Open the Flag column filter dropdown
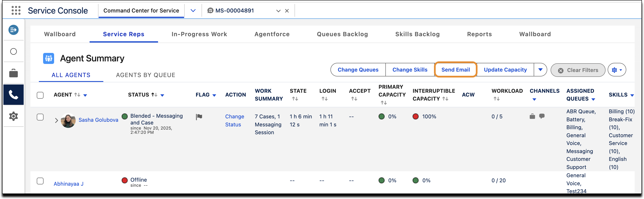 (214, 95)
